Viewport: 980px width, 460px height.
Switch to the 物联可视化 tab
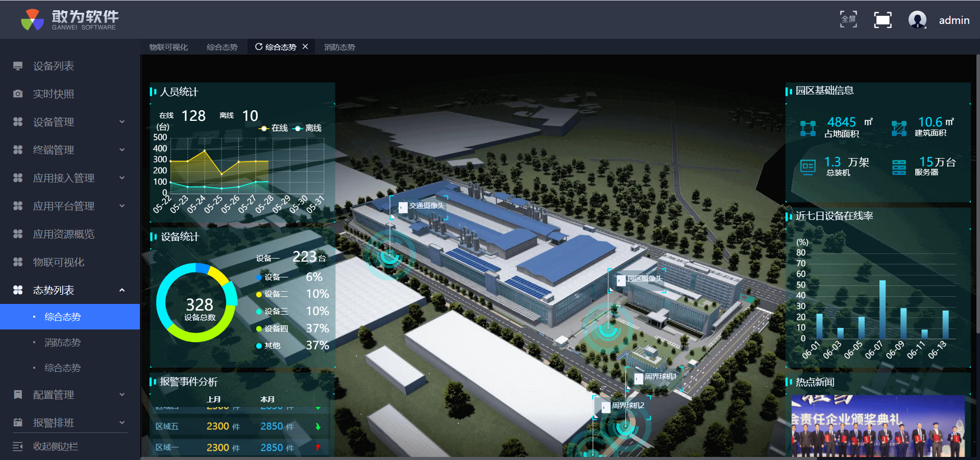(x=168, y=47)
